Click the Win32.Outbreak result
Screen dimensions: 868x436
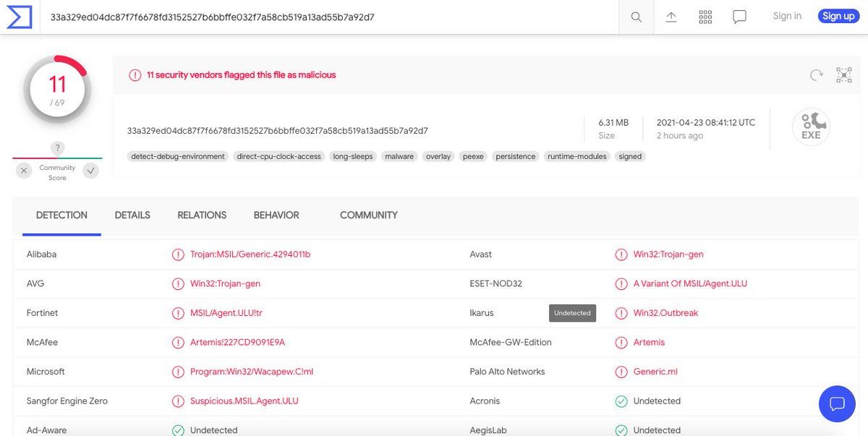665,313
